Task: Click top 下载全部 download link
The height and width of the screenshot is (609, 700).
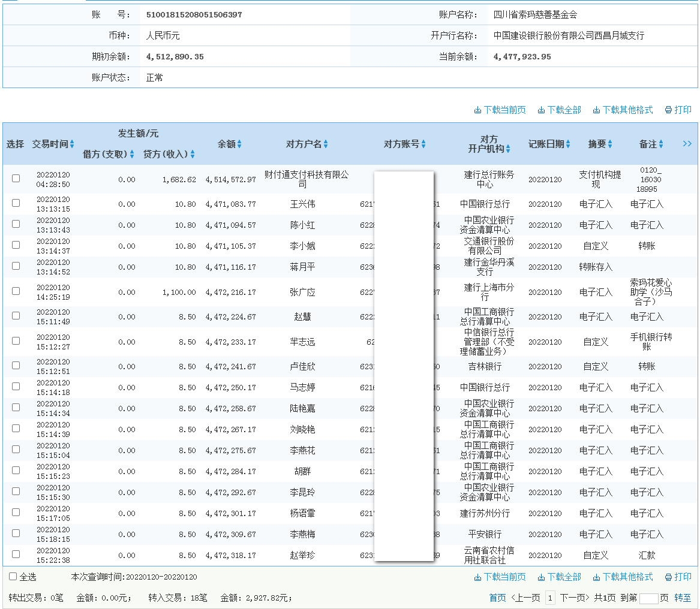Action: [560, 110]
